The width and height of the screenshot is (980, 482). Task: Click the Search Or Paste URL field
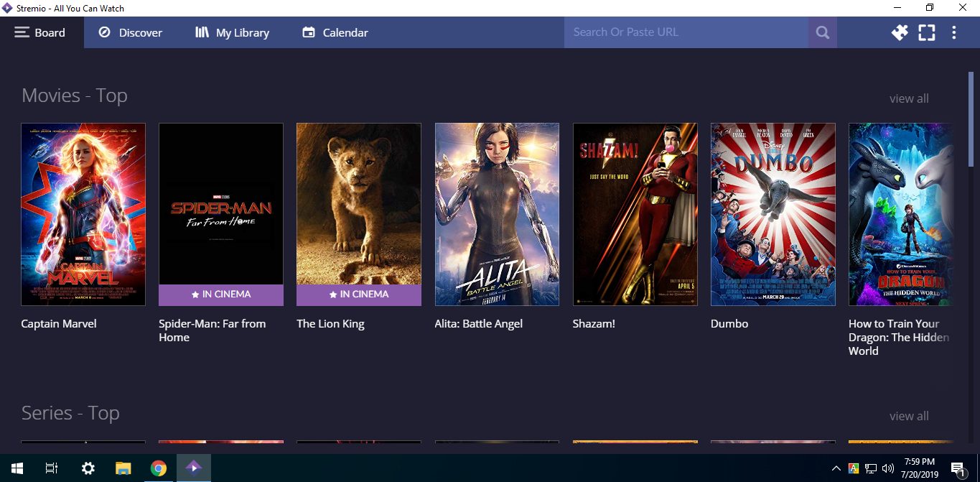[686, 32]
